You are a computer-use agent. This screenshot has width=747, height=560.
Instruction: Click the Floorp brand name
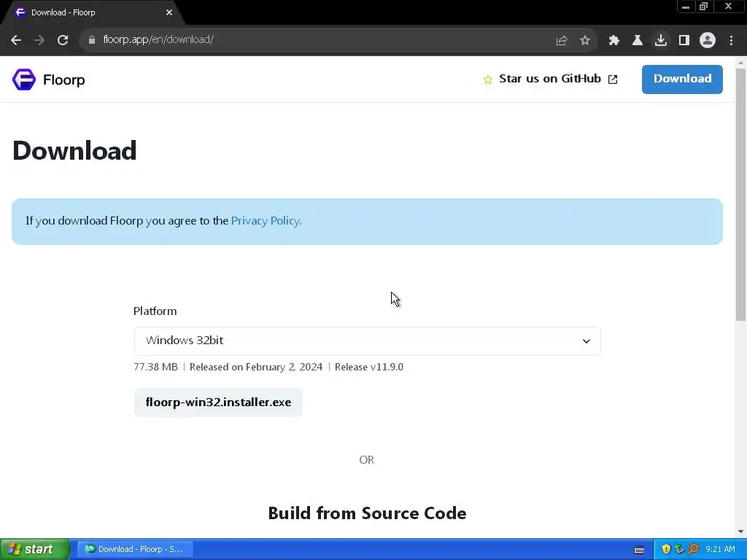(64, 80)
